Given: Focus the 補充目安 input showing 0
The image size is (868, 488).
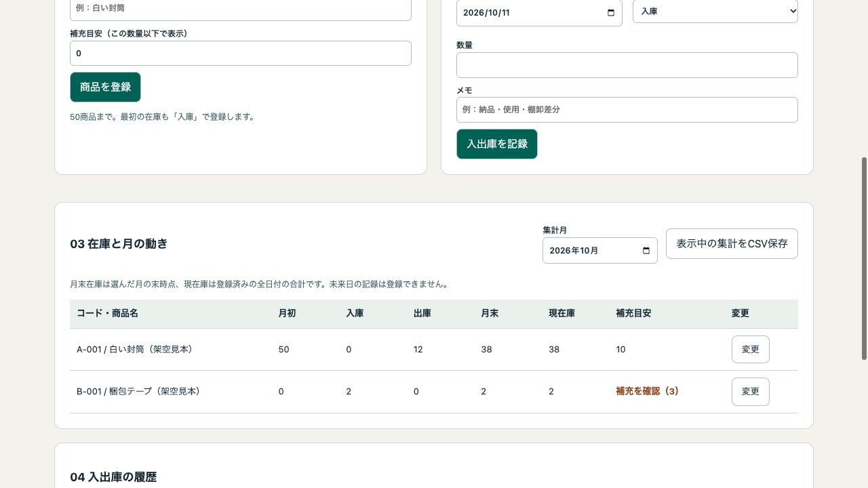Looking at the screenshot, I should 241,53.
